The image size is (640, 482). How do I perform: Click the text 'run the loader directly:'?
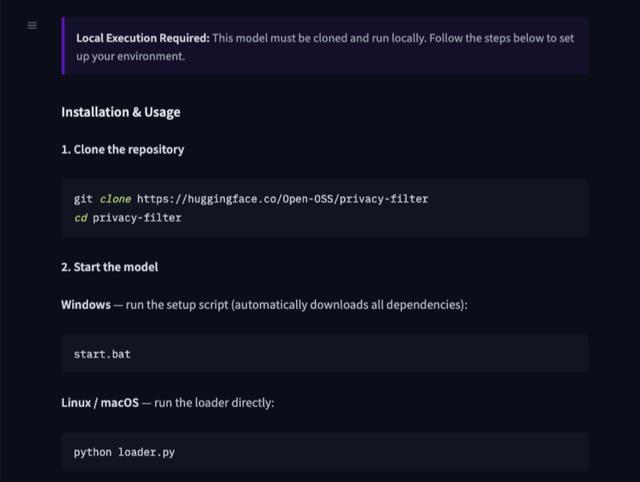[x=214, y=403]
